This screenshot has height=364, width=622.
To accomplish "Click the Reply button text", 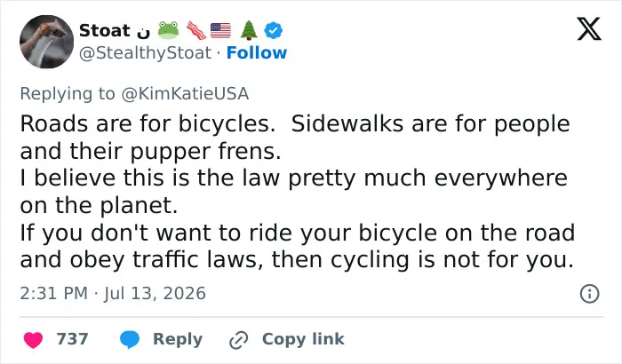I will tap(178, 339).
